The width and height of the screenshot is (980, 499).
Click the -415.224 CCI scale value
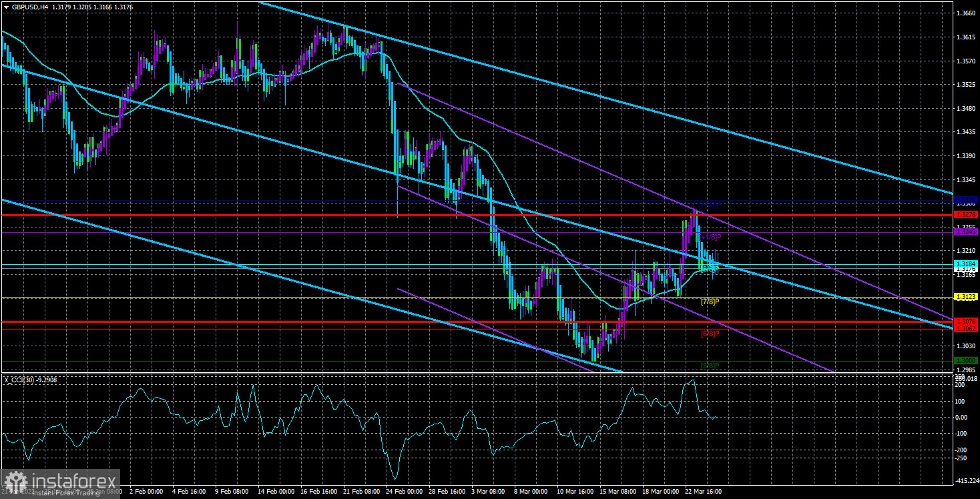[x=968, y=481]
